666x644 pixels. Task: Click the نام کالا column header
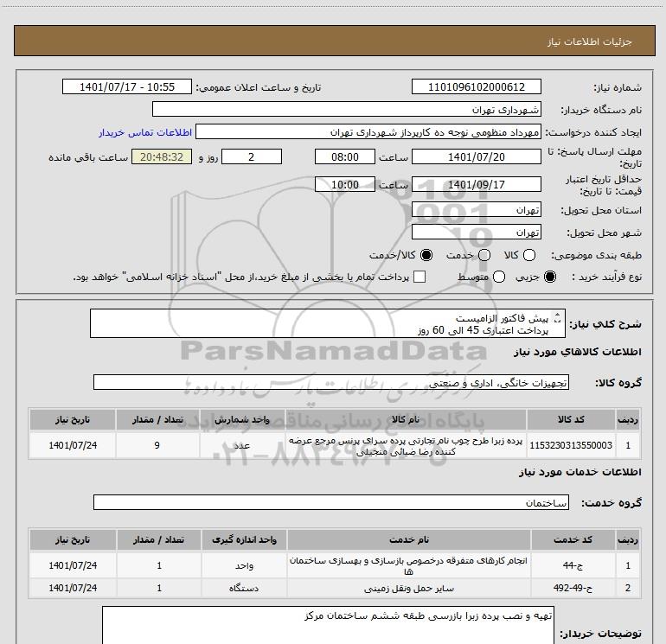(x=405, y=419)
